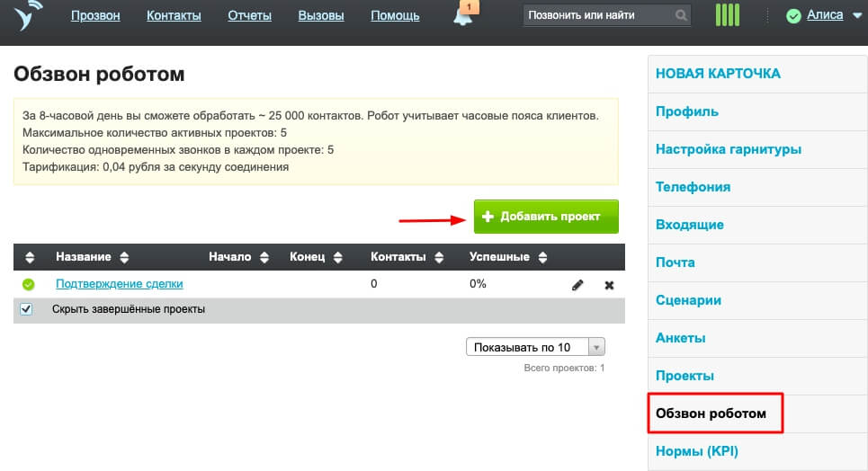This screenshot has height=471, width=868.
Task: Delete project using the cross icon
Action: [609, 285]
